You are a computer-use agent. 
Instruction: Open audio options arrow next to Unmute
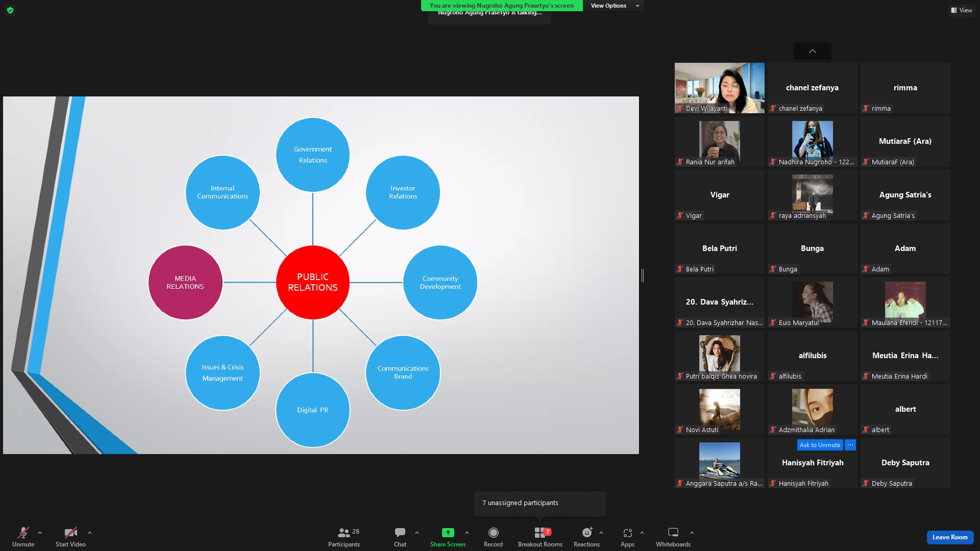coord(40,533)
